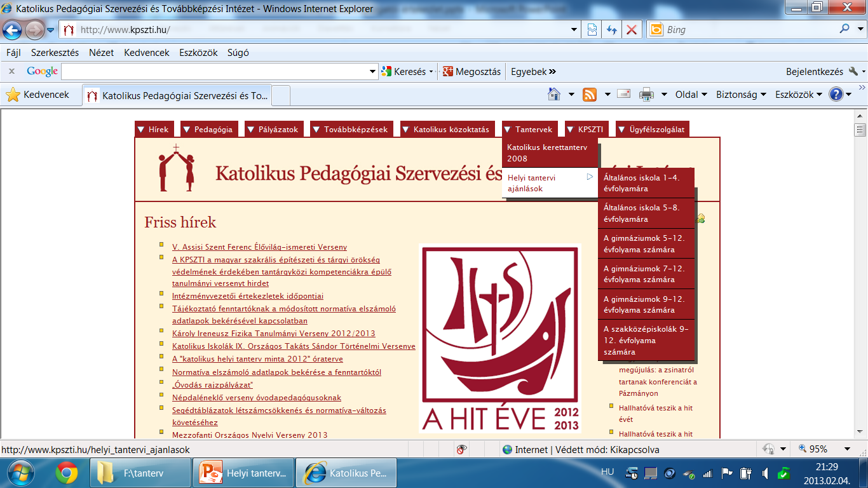The height and width of the screenshot is (488, 868).
Task: Click the read mail envelope icon
Action: [x=624, y=95]
